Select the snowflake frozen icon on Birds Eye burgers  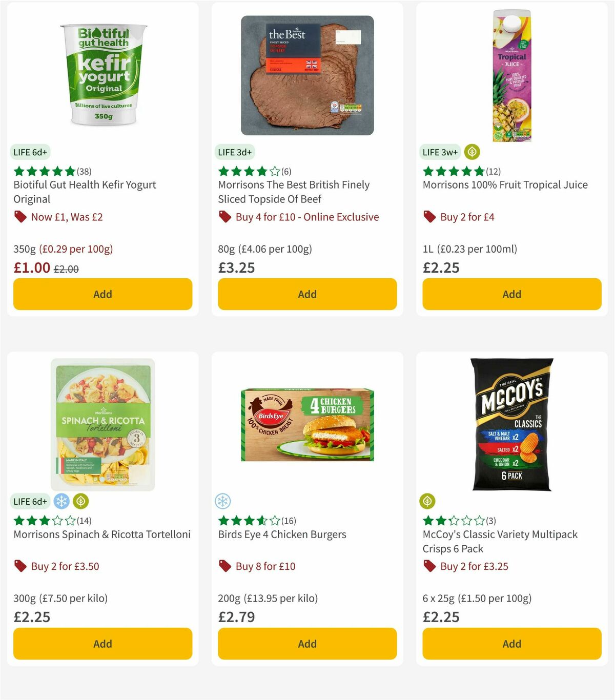222,501
